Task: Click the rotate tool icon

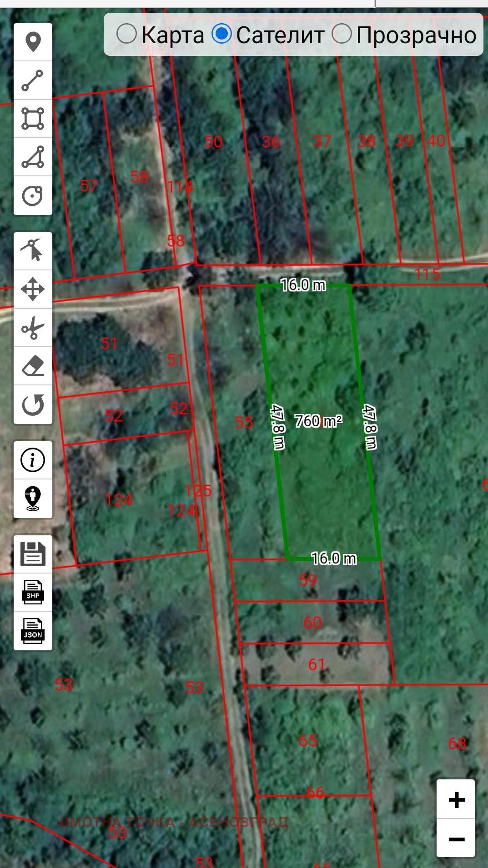Action: [x=33, y=404]
